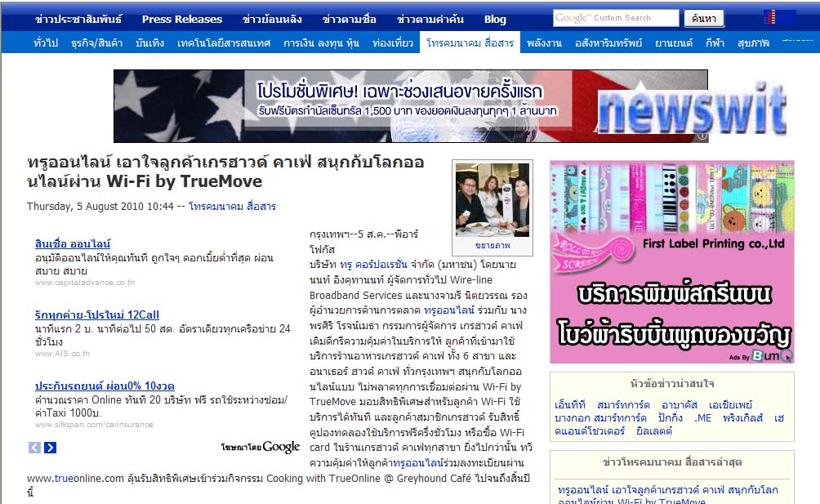Select the ทั่วไป category tab

[46, 42]
